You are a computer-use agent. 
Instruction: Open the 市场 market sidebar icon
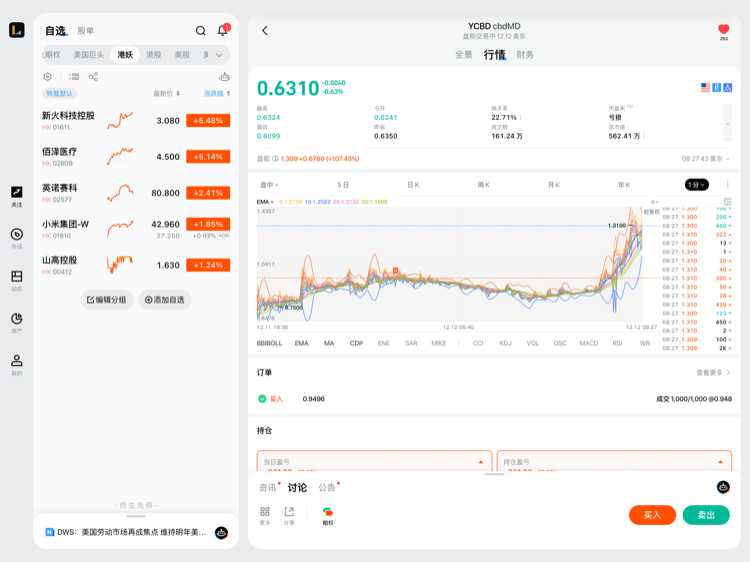pyautogui.click(x=17, y=236)
